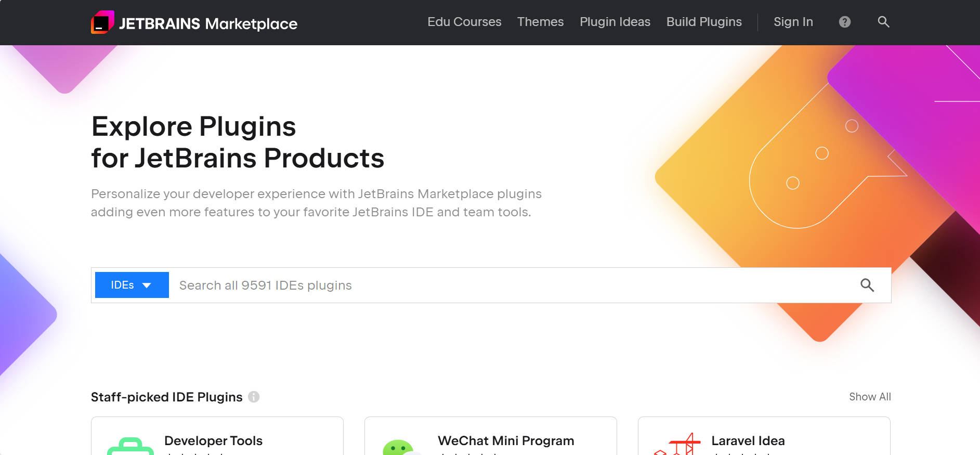Screen dimensions: 980x455
Task: Open the Edu Courses menu item
Action: tap(464, 22)
